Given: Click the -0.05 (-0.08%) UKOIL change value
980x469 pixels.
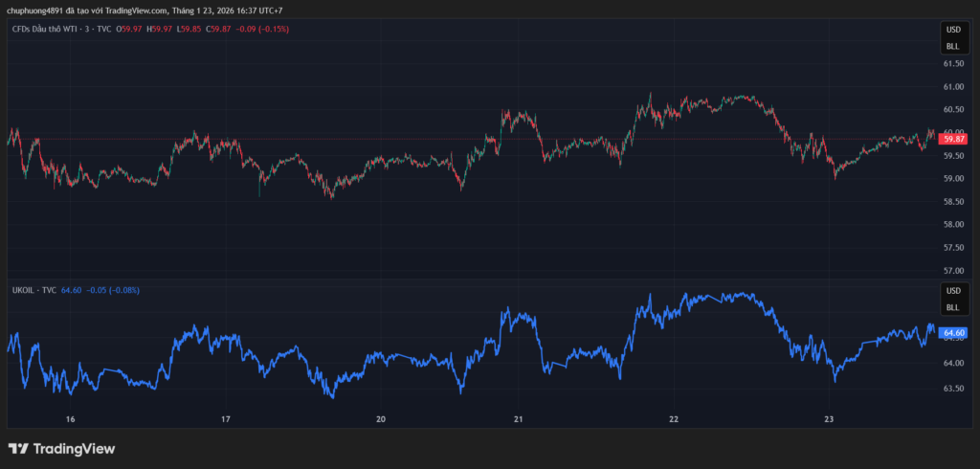Looking at the screenshot, I should [x=113, y=290].
